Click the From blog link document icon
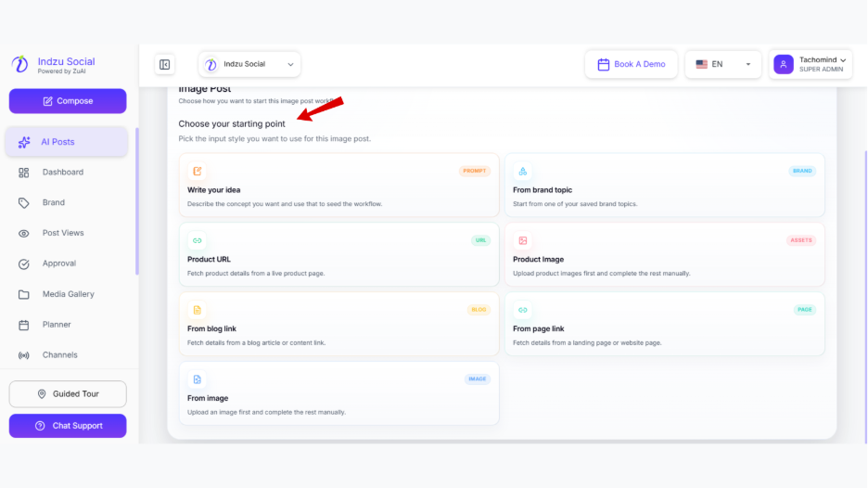Image resolution: width=868 pixels, height=488 pixels. (x=198, y=310)
